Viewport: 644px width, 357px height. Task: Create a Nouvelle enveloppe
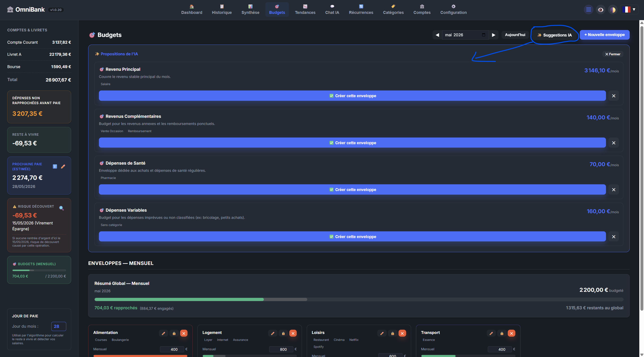tap(604, 35)
